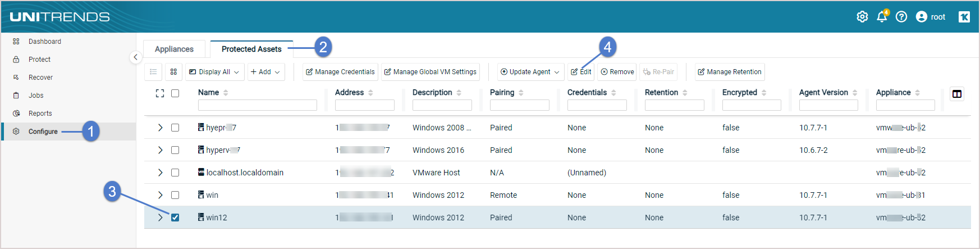Sort by Appliance column arrows
The width and height of the screenshot is (980, 249).
tap(917, 93)
